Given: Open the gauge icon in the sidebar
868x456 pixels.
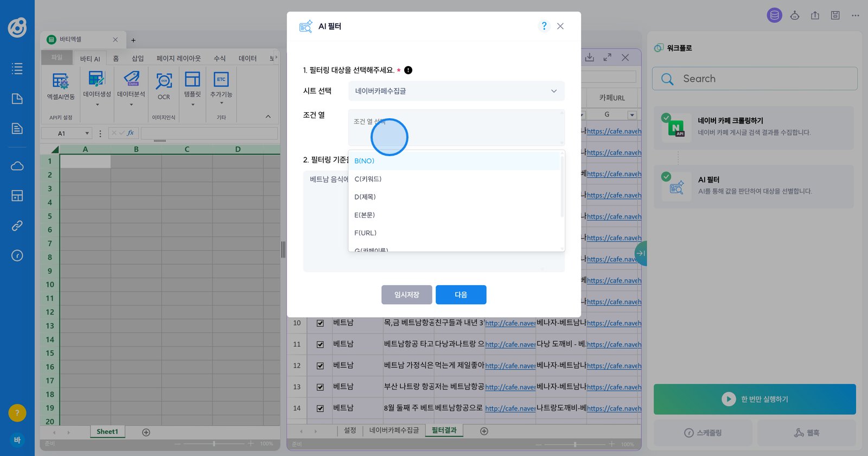Looking at the screenshot, I should pyautogui.click(x=17, y=255).
